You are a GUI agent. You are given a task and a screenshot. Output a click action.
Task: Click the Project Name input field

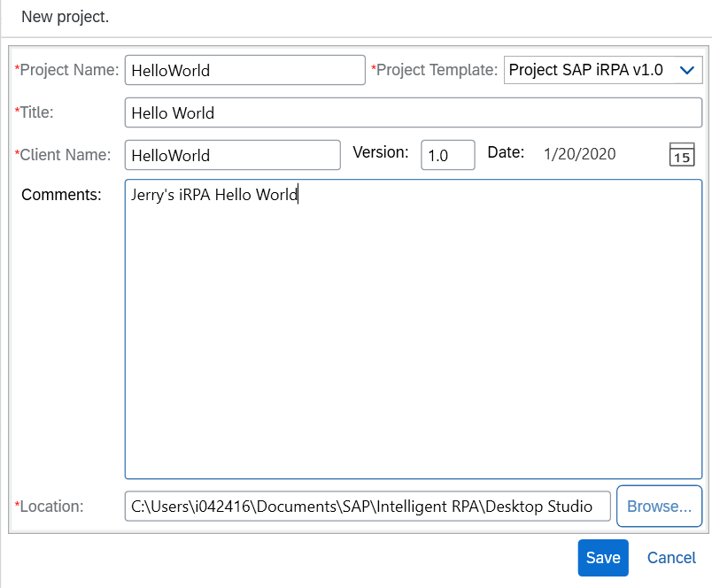coord(244,70)
